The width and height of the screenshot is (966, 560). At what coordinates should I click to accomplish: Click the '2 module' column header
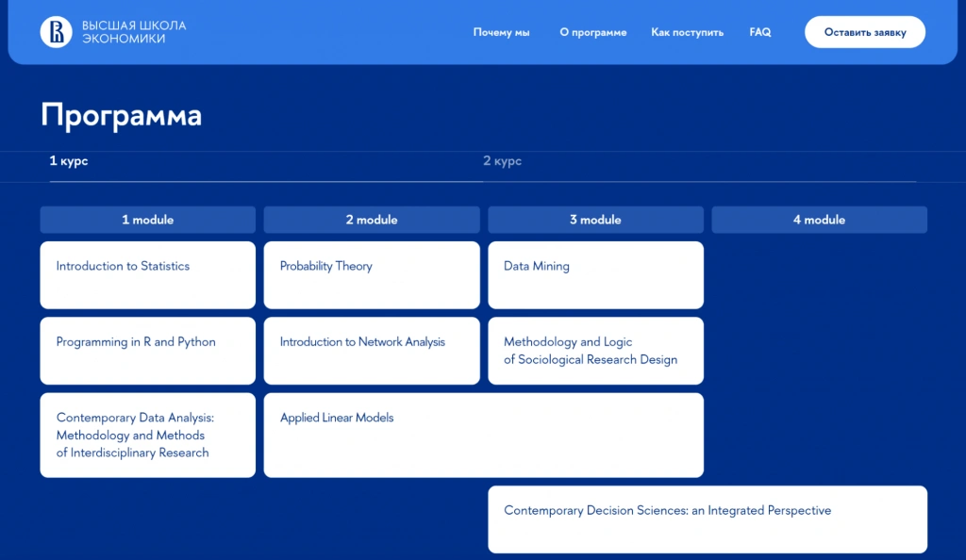pos(371,220)
